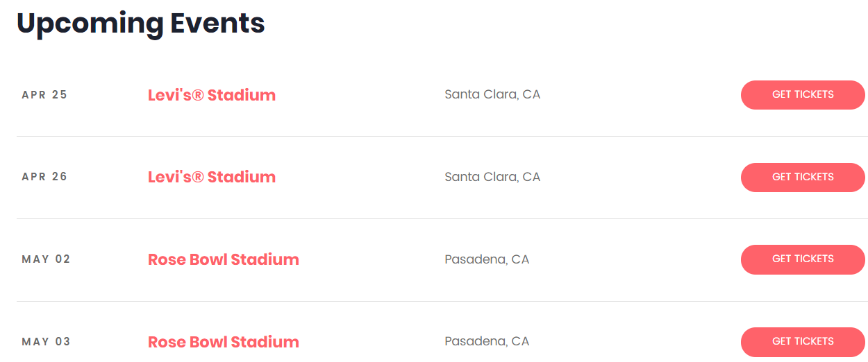The image size is (868, 362).
Task: Click the Upcoming Events heading
Action: (x=141, y=24)
